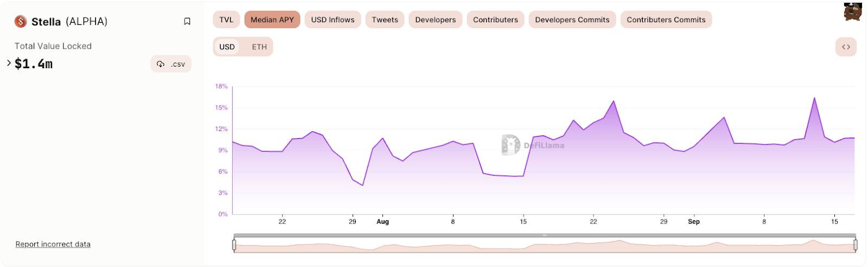Click the 0% y-axis label
Viewport: 868px width, 267px height.
(x=223, y=214)
